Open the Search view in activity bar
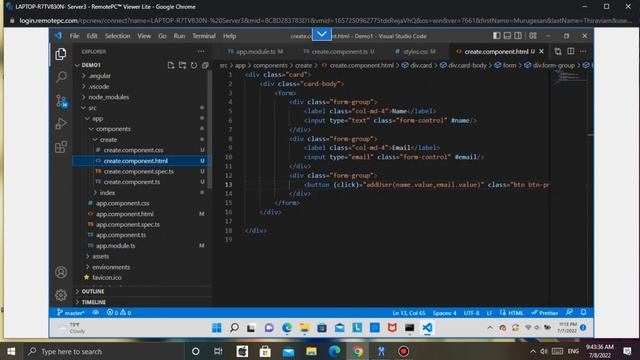The width and height of the screenshot is (640, 360). (x=61, y=77)
